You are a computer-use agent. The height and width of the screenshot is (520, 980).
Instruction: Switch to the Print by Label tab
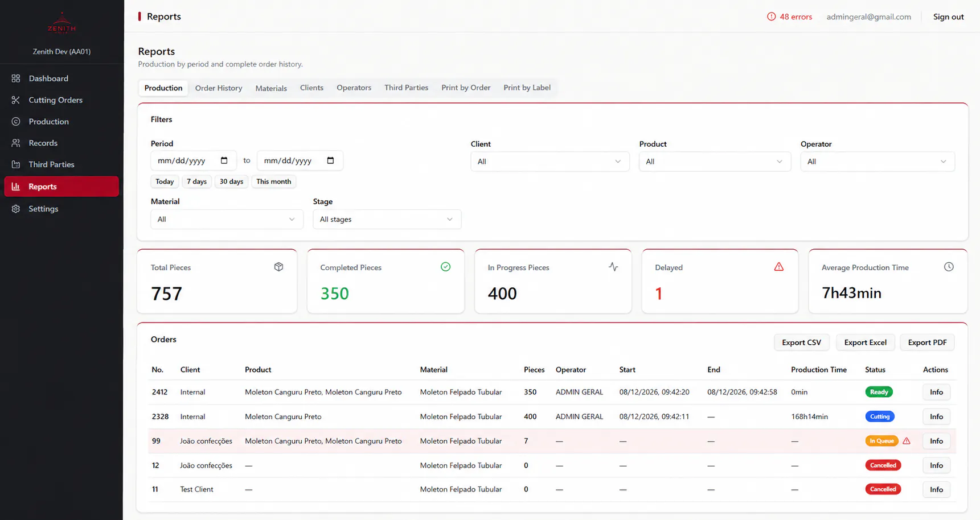tap(527, 88)
